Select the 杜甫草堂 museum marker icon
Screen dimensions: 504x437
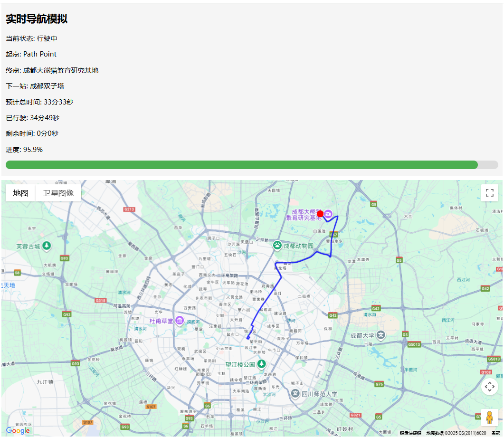[x=180, y=321]
